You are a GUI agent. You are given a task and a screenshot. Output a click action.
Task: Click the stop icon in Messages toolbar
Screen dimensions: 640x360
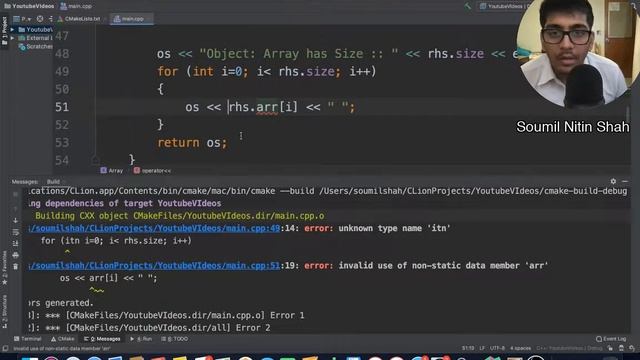click(x=16, y=195)
